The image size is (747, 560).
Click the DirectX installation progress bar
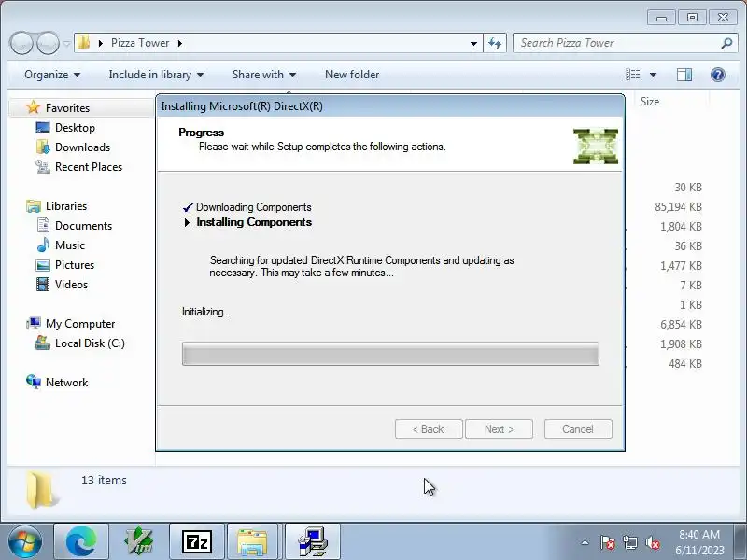pyautogui.click(x=390, y=354)
